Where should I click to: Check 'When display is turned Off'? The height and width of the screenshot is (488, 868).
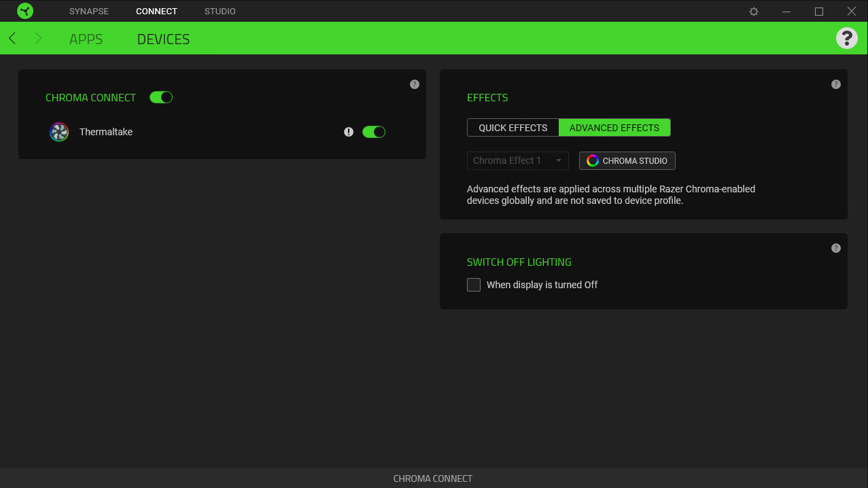[474, 285]
